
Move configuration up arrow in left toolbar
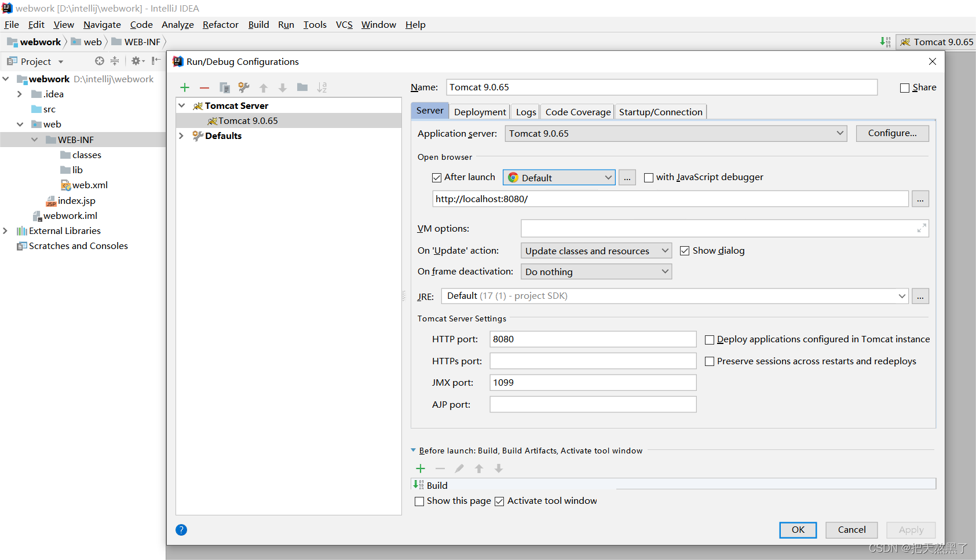[264, 88]
